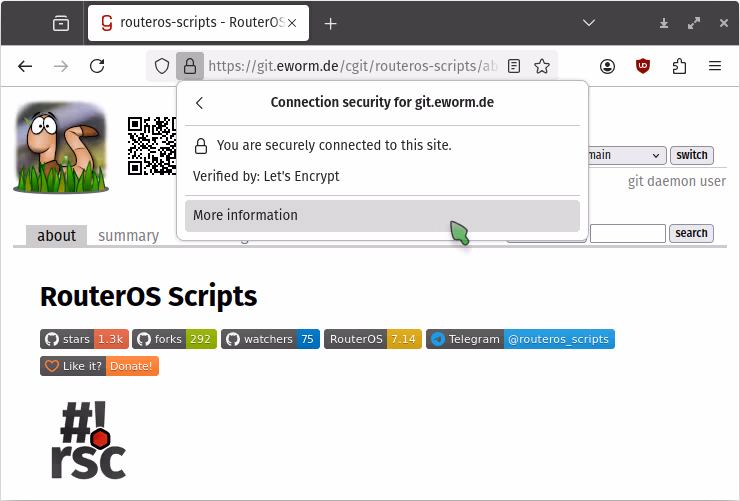Click the back navigation arrow
The width and height of the screenshot is (740, 501).
26,66
